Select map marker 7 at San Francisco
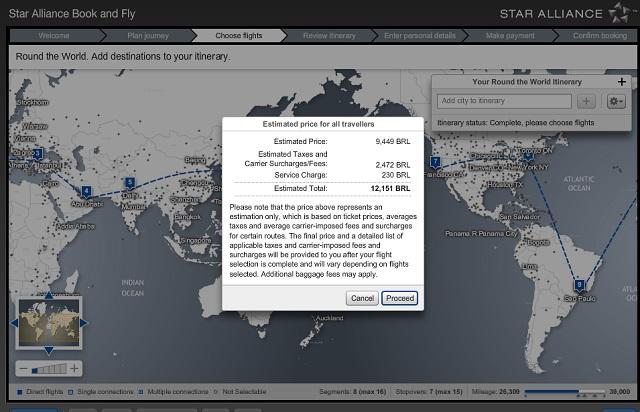 [x=436, y=162]
